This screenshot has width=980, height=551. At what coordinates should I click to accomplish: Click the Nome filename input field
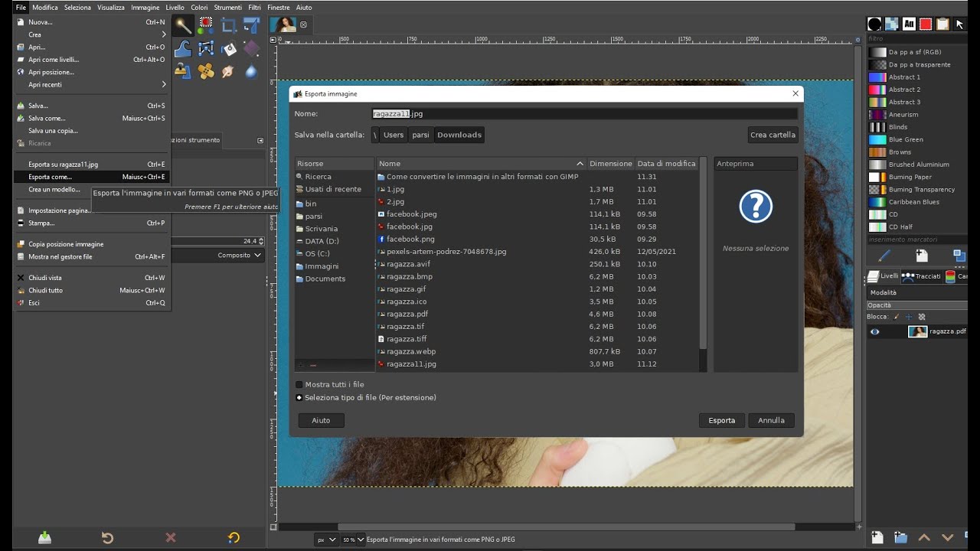click(x=584, y=113)
